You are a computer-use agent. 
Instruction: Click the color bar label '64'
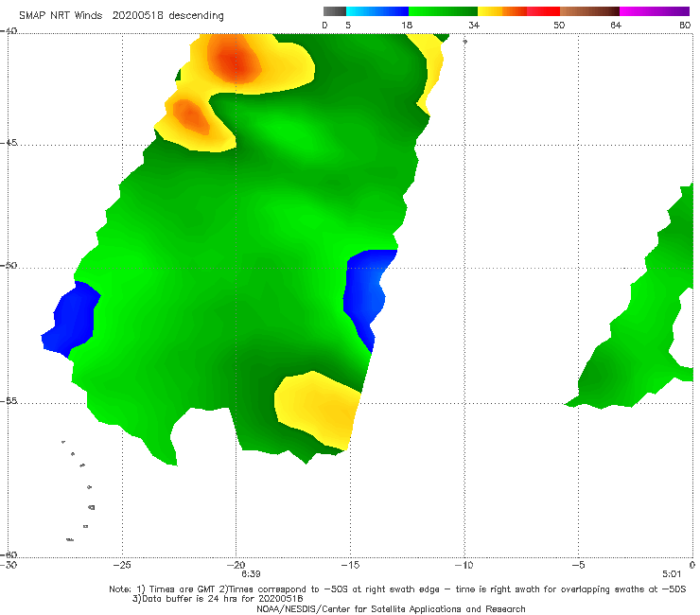point(616,25)
